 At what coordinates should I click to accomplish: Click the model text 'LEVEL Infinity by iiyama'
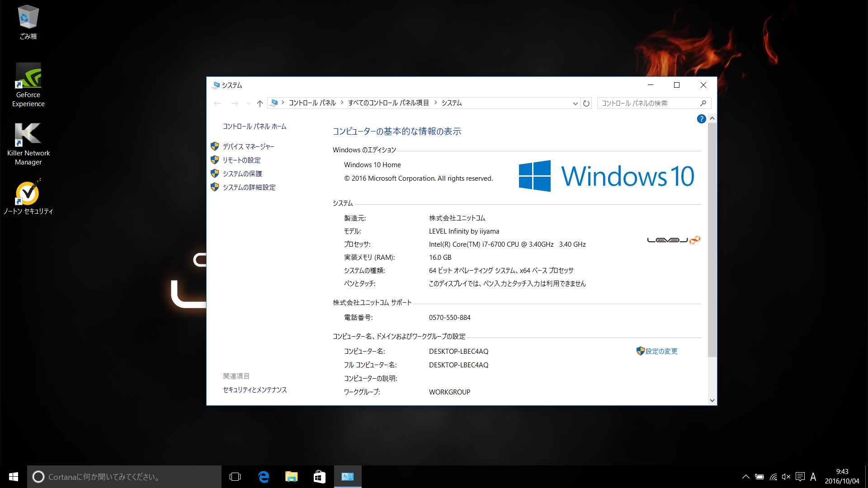tap(464, 231)
